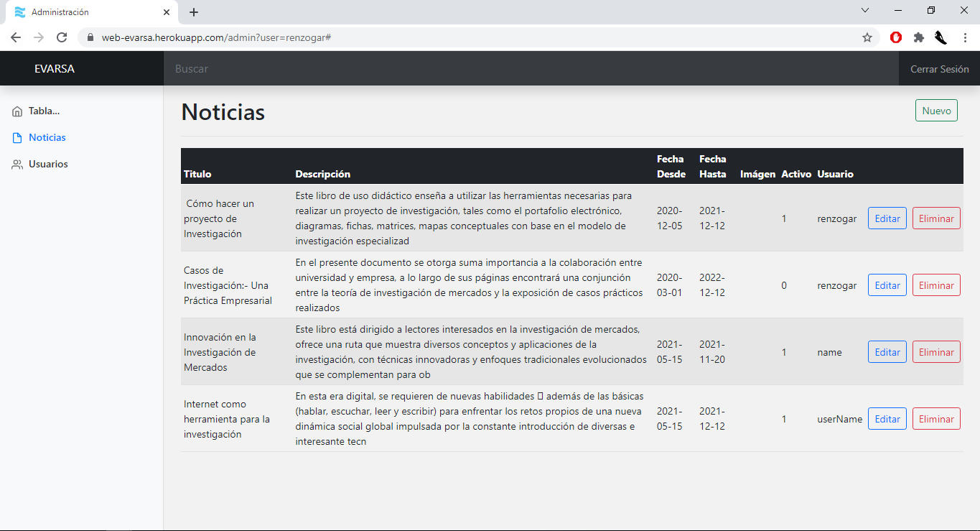Click Cerrar Sesión to log out
Screen dimensions: 980x531
940,69
